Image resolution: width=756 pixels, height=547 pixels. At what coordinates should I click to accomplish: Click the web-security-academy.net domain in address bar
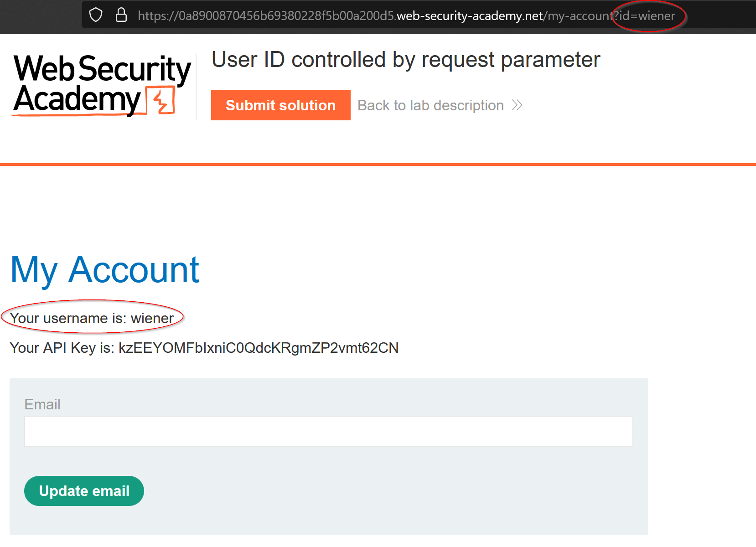coord(470,16)
